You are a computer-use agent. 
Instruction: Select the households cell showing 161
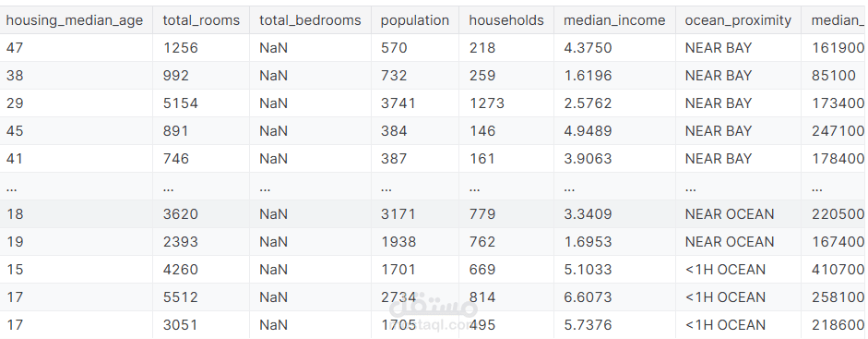tap(482, 159)
